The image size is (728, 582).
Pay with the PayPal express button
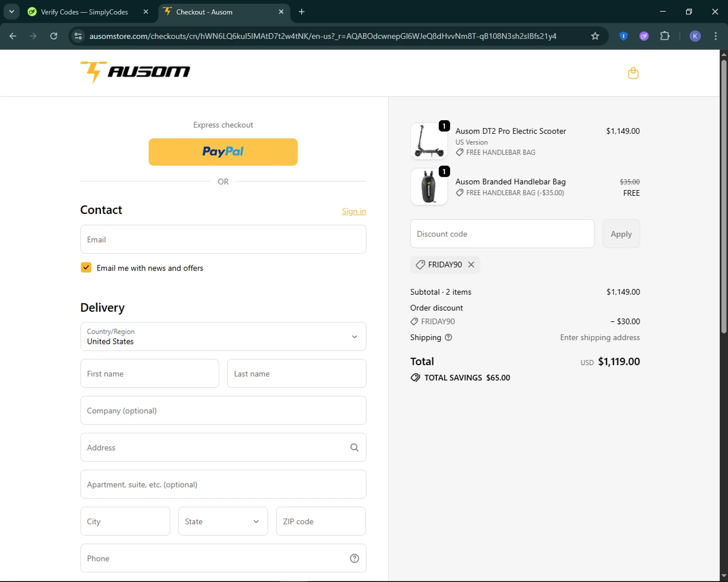pyautogui.click(x=223, y=152)
